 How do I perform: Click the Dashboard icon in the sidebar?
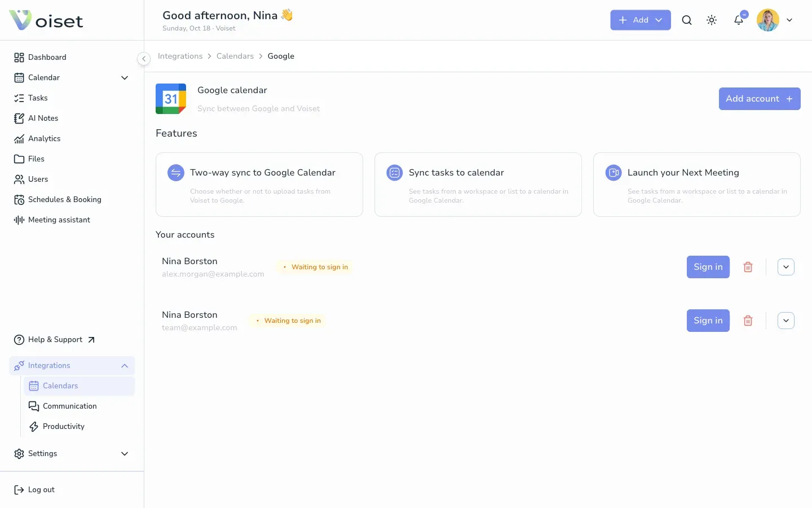(19, 57)
